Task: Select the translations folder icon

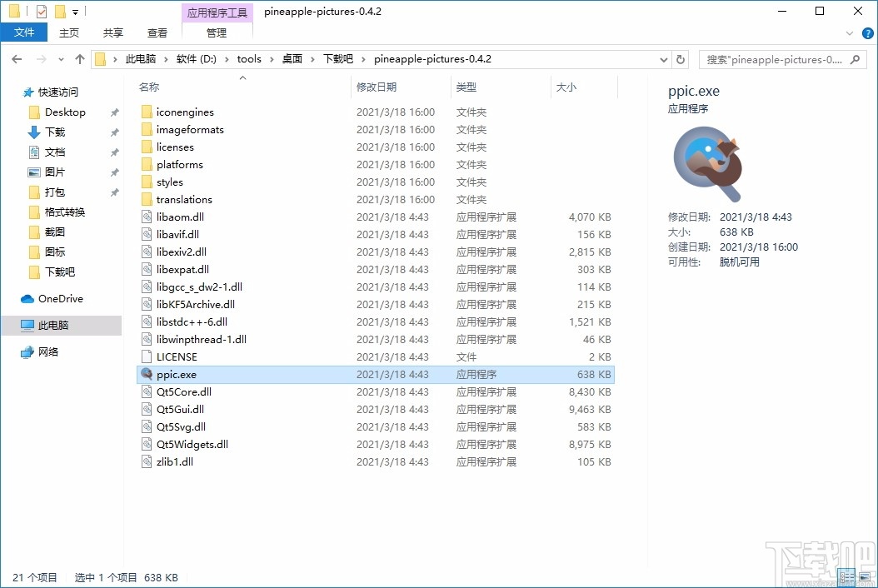Action: click(x=147, y=199)
